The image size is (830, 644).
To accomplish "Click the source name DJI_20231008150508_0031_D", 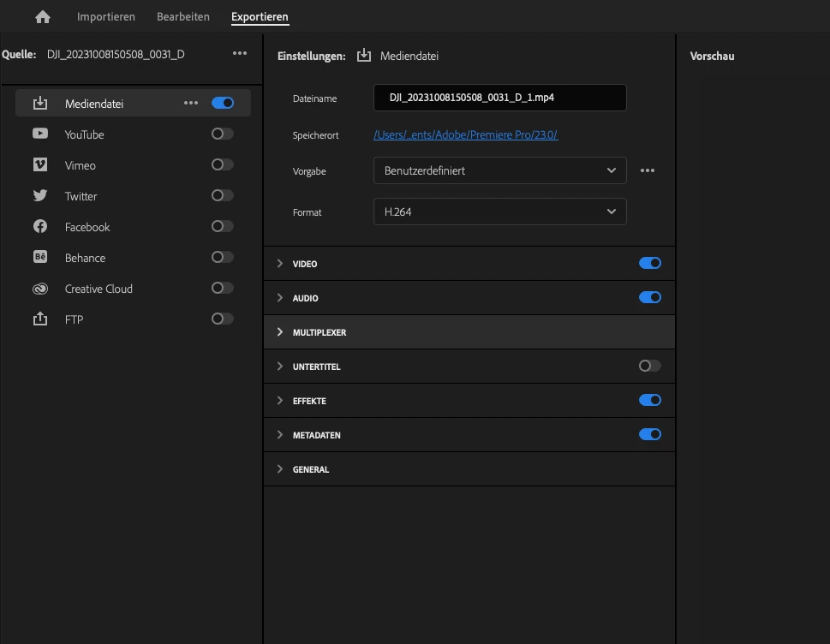I will click(x=116, y=54).
